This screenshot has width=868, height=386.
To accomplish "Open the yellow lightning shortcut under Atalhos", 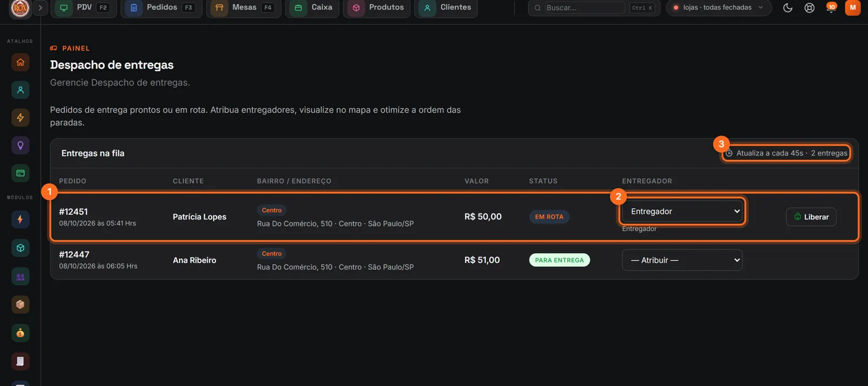I will 20,118.
